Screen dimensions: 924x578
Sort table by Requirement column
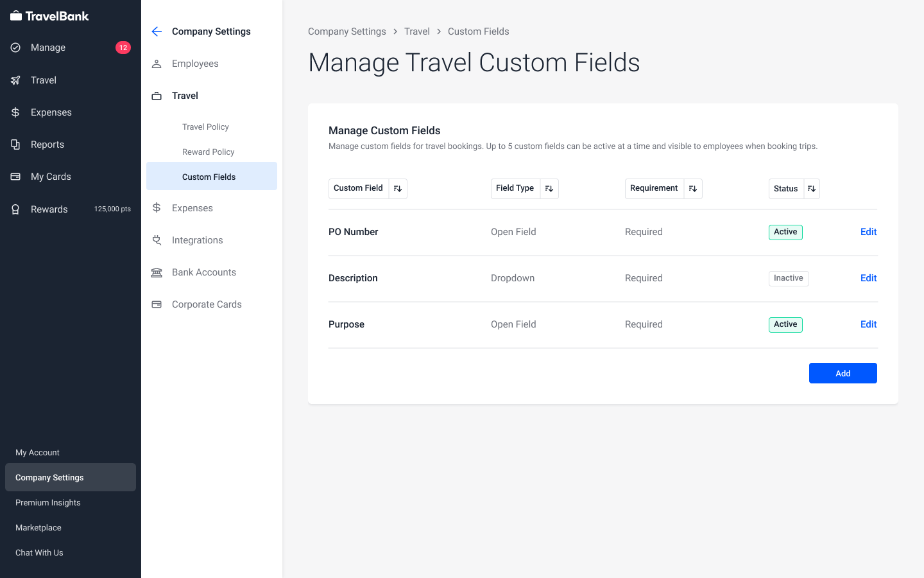point(693,188)
